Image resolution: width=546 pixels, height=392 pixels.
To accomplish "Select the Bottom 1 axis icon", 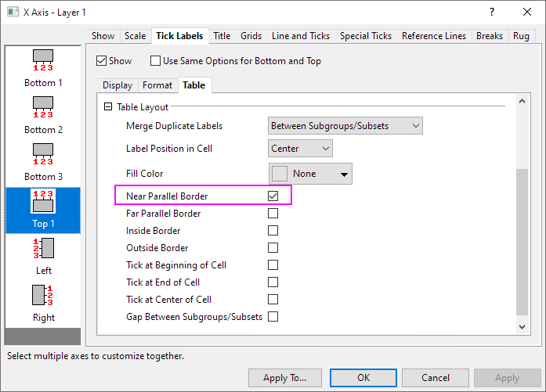I will [43, 60].
